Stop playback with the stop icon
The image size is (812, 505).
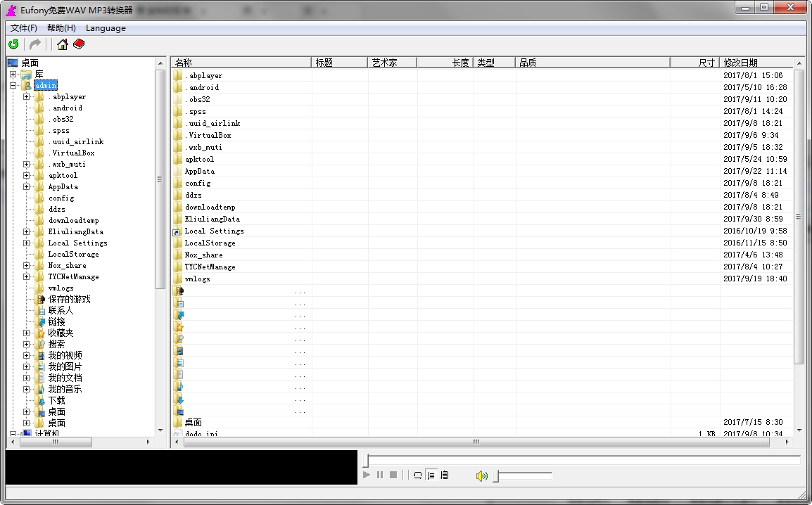[x=395, y=475]
